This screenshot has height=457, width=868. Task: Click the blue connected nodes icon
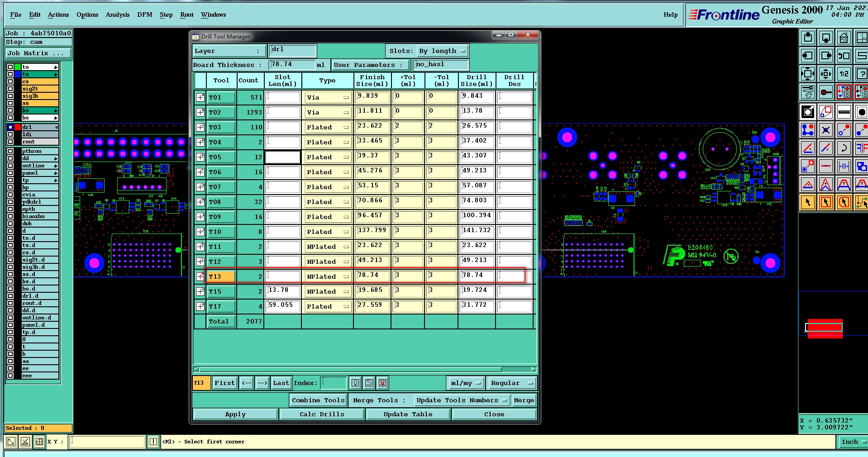pyautogui.click(x=808, y=130)
